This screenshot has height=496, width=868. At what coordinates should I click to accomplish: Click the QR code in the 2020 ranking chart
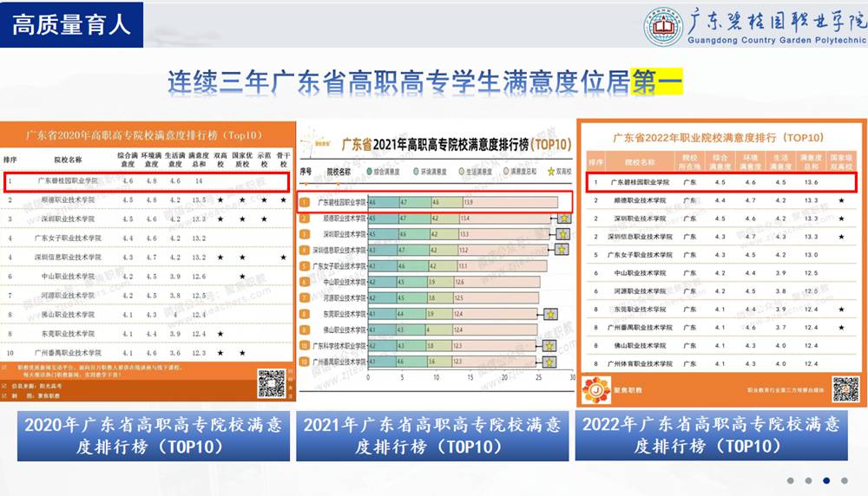pos(271,384)
